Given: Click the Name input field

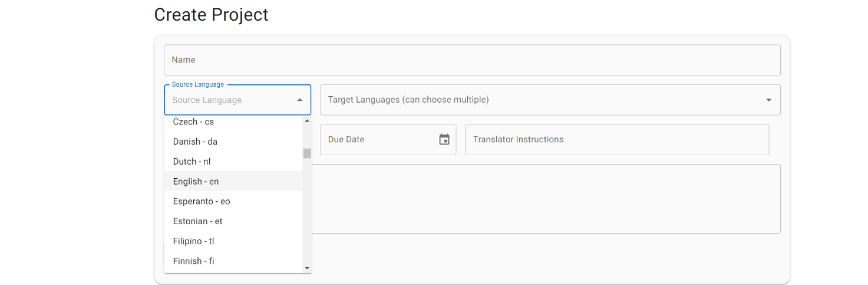Looking at the screenshot, I should point(472,60).
